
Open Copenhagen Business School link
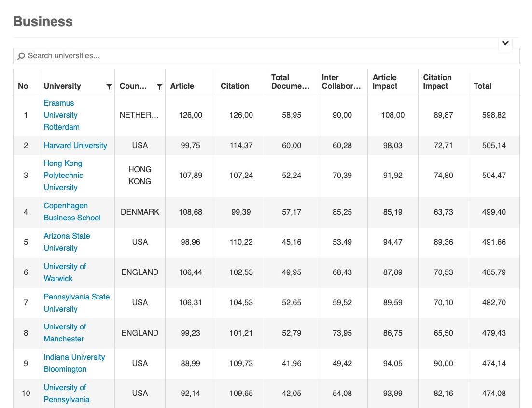(72, 212)
